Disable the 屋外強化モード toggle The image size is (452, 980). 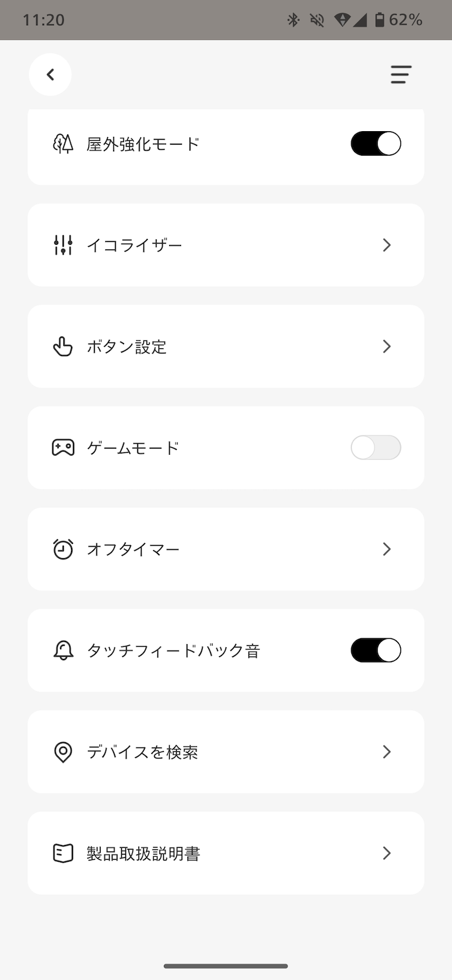pos(376,143)
